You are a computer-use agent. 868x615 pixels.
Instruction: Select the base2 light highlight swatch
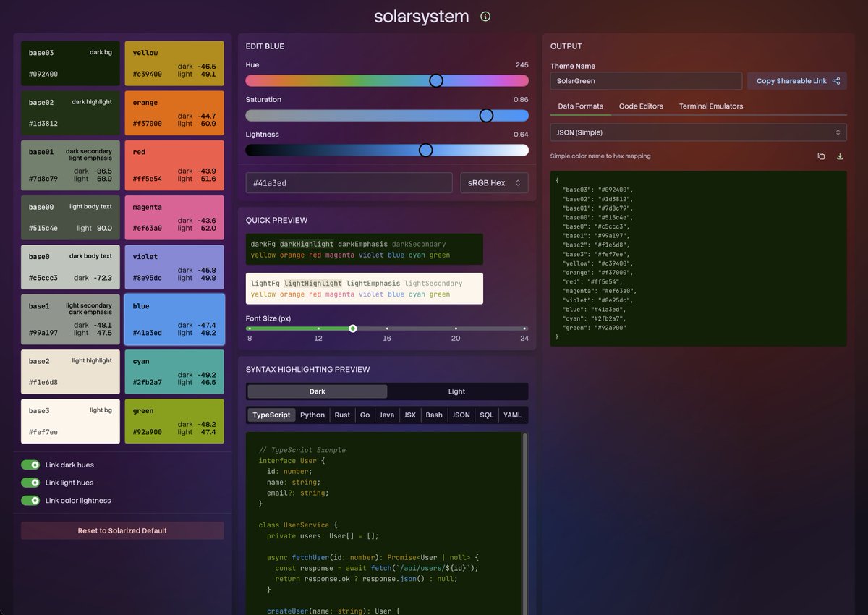70,372
